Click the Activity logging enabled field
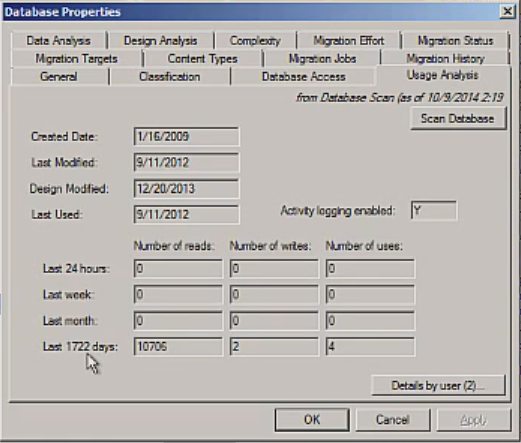The height and width of the screenshot is (443, 521). pyautogui.click(x=434, y=211)
